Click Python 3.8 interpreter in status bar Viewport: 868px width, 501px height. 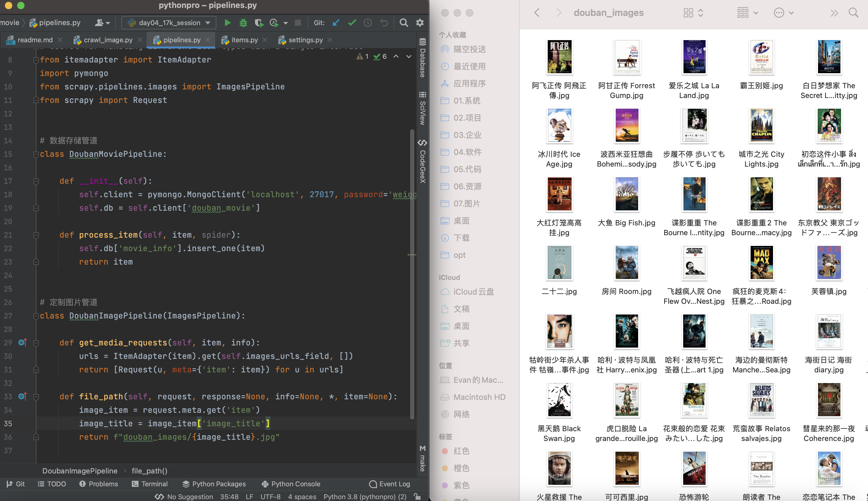pos(365,496)
